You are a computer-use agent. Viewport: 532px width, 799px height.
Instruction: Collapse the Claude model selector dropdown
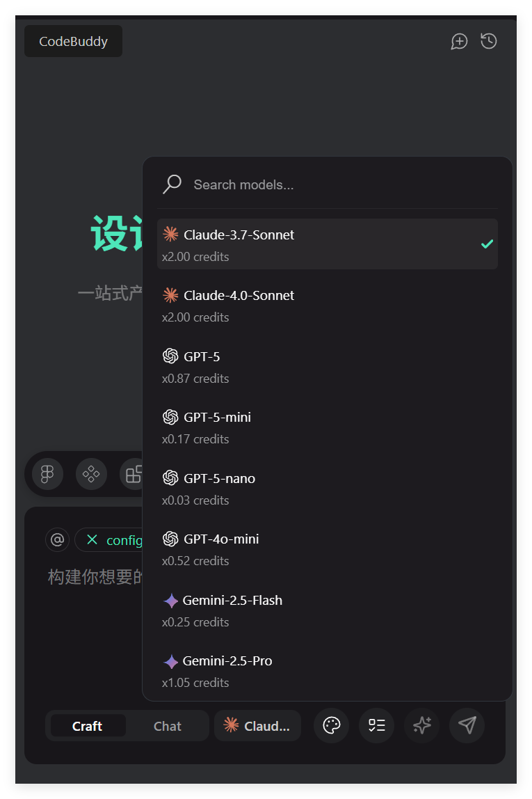pos(257,726)
